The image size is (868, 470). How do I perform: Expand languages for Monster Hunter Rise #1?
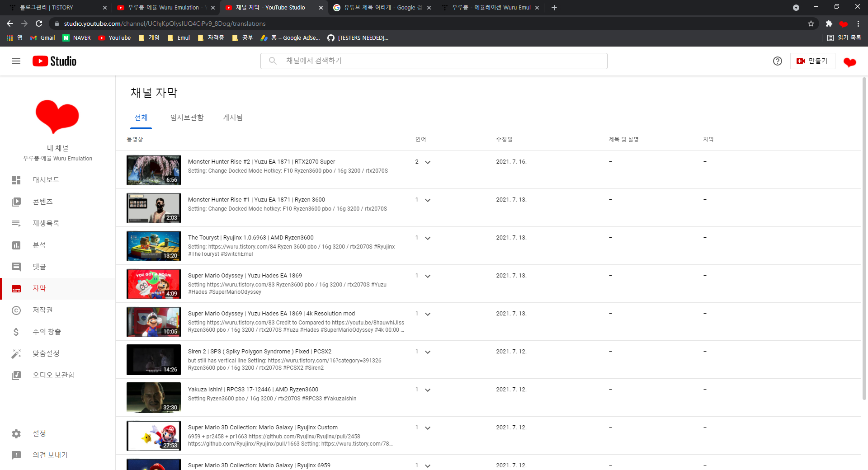(428, 200)
